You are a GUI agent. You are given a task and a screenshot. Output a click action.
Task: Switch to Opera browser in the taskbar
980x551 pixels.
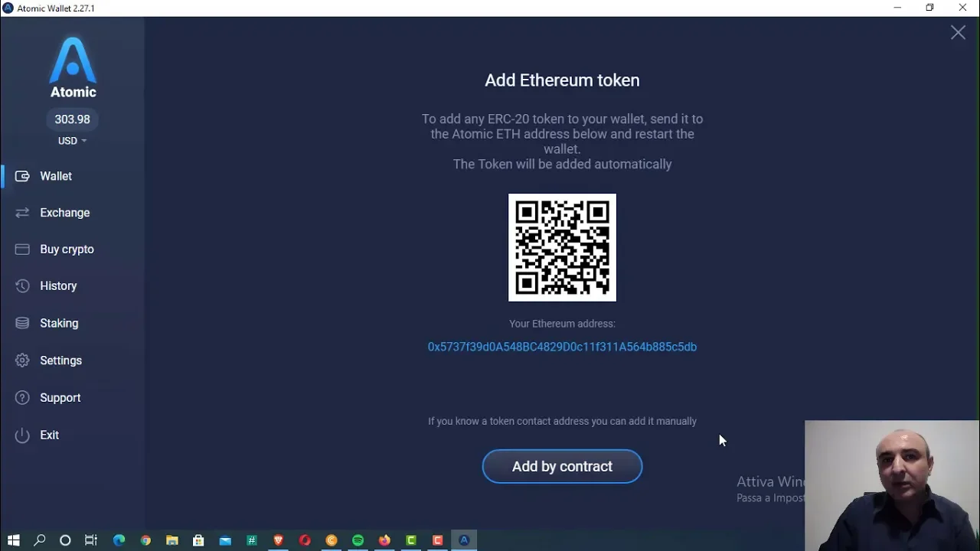[x=305, y=540]
